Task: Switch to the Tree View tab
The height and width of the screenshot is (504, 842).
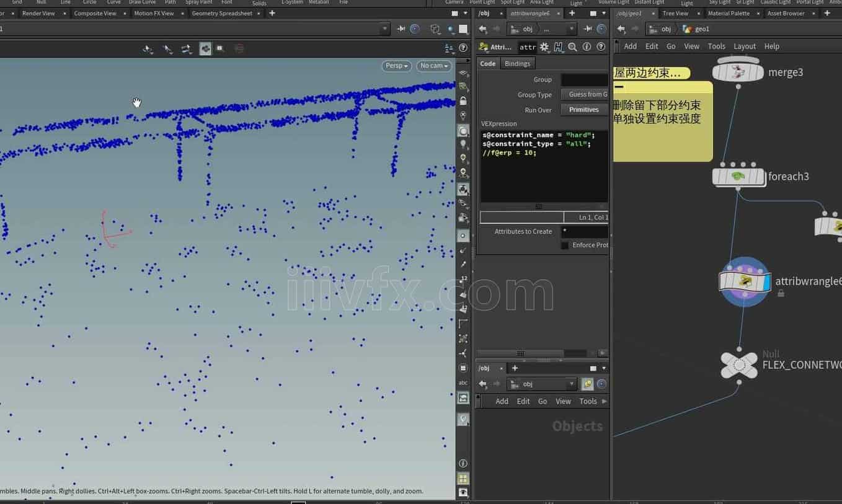Action: tap(675, 13)
